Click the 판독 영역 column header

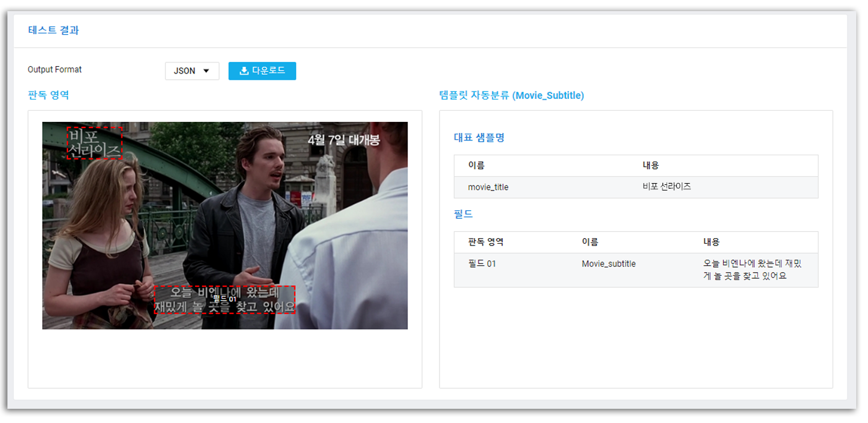485,242
